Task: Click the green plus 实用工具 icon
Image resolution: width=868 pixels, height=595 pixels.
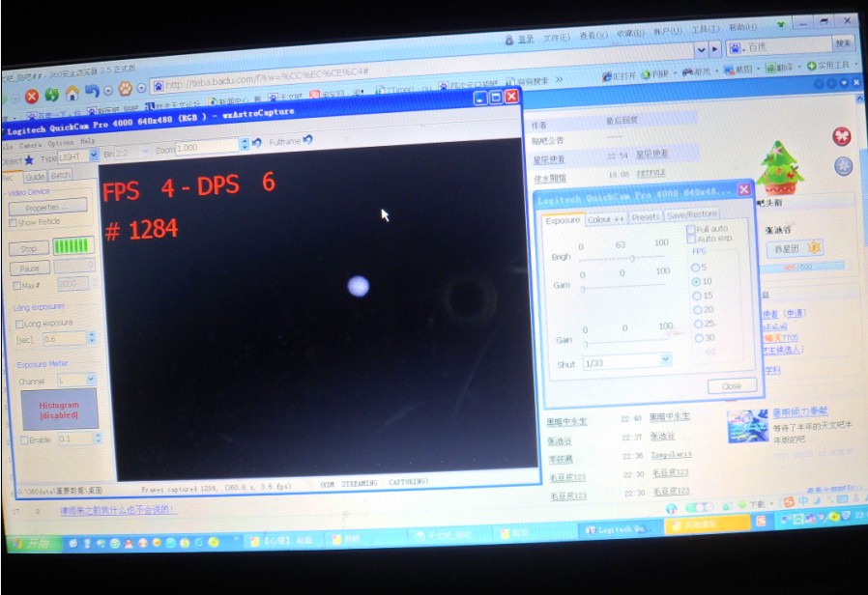Action: 812,66
